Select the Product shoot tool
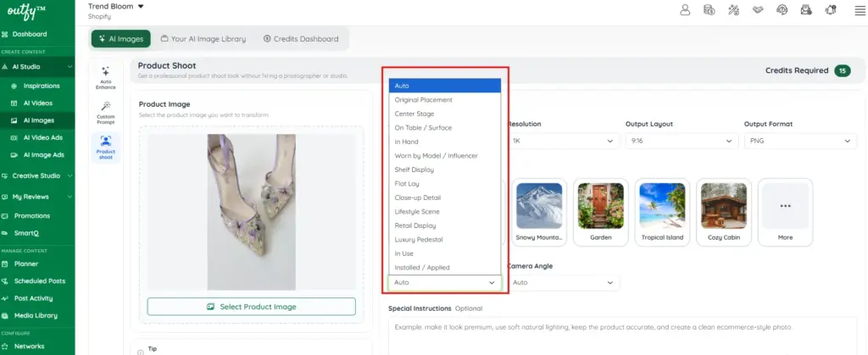The width and height of the screenshot is (868, 355). point(105,147)
